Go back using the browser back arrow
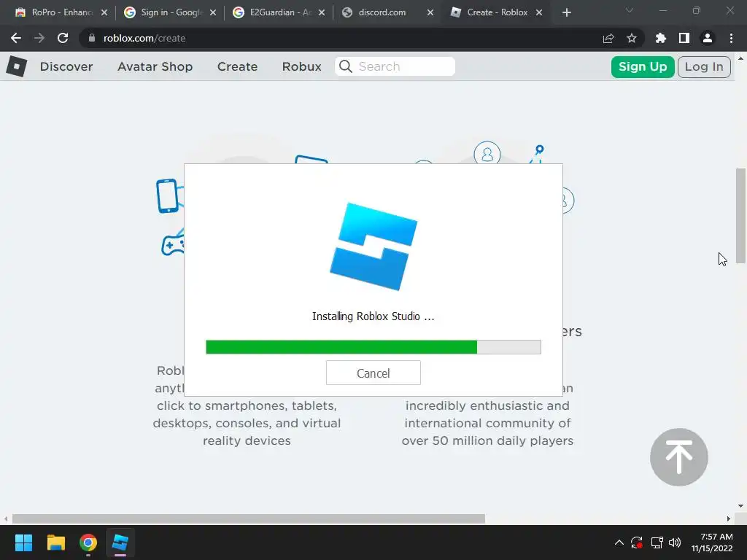 (16, 38)
